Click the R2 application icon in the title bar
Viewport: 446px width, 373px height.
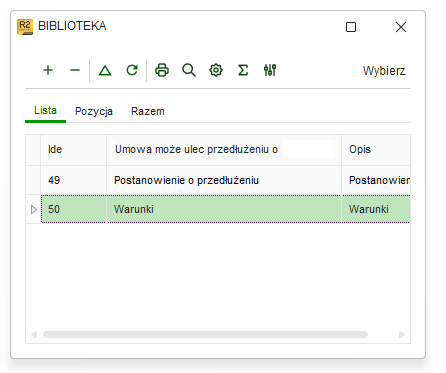25,27
